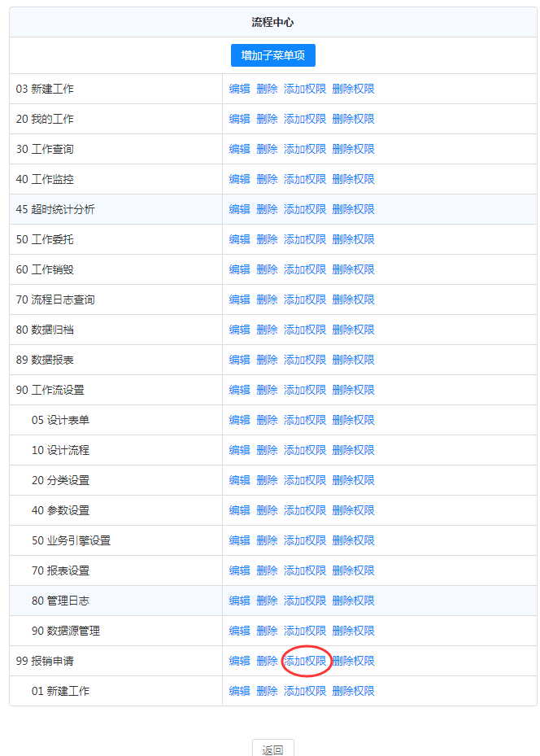The height and width of the screenshot is (756, 540).
Task: Remove permission from 01 新建工作 submenu
Action: [x=354, y=691]
